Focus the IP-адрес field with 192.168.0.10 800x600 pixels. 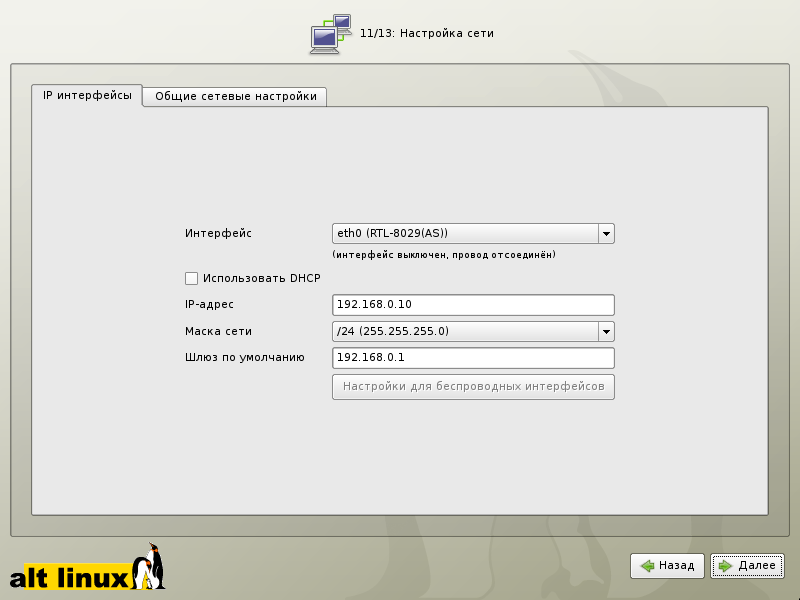(472, 305)
